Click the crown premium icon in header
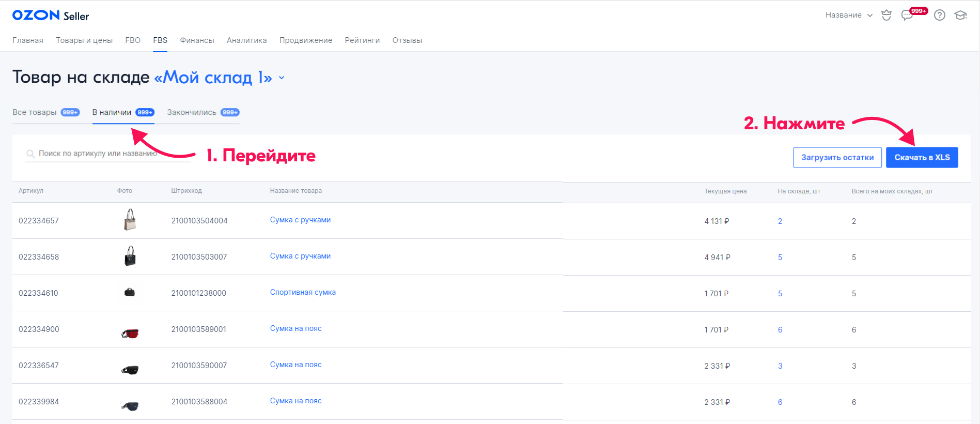Screen dimensions: 980x424 pyautogui.click(x=886, y=16)
